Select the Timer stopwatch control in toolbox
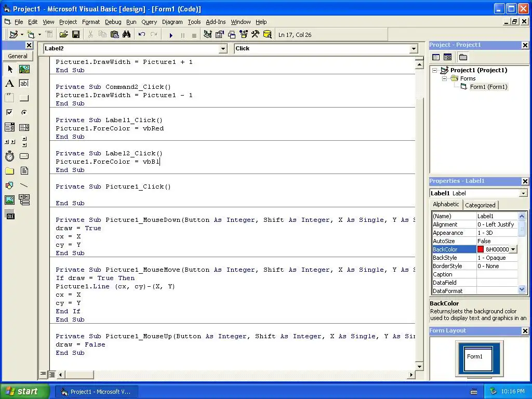 pyautogui.click(x=10, y=156)
